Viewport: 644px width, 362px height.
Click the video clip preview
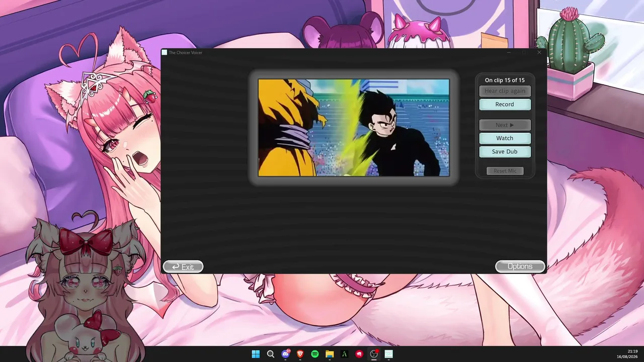[354, 128]
